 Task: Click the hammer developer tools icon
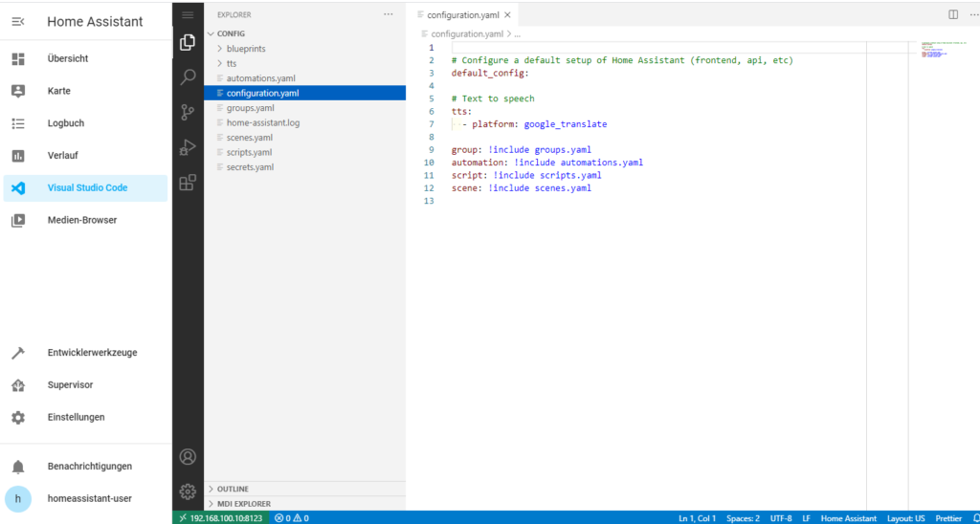tap(18, 352)
